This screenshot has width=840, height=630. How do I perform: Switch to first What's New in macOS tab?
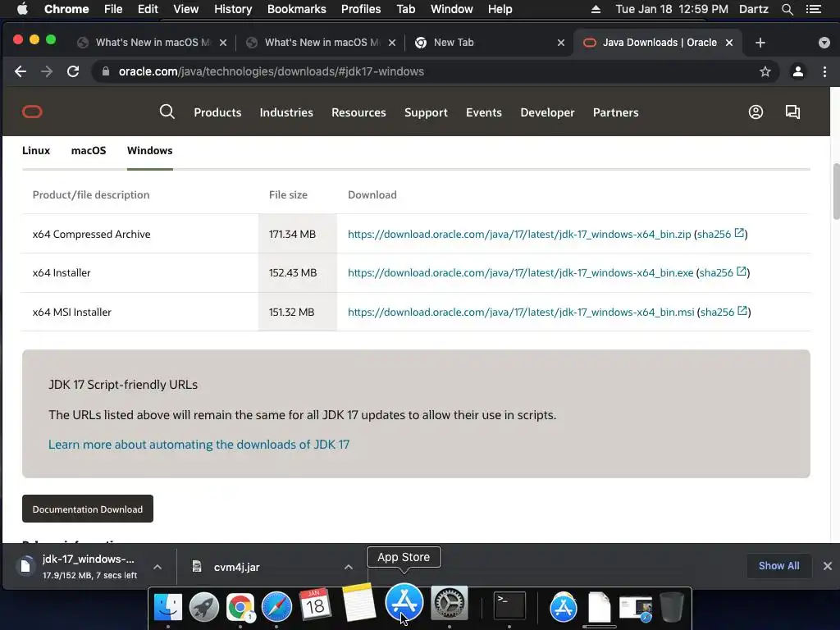[152, 43]
